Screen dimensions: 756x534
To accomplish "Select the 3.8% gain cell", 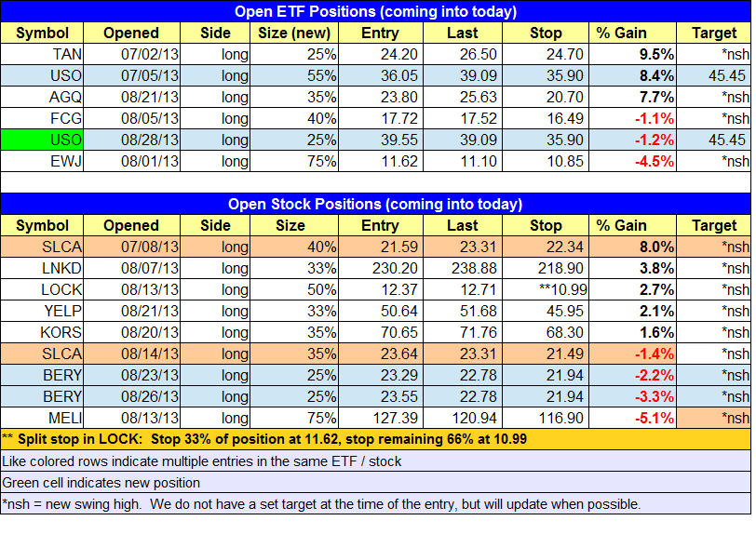I will coord(632,268).
